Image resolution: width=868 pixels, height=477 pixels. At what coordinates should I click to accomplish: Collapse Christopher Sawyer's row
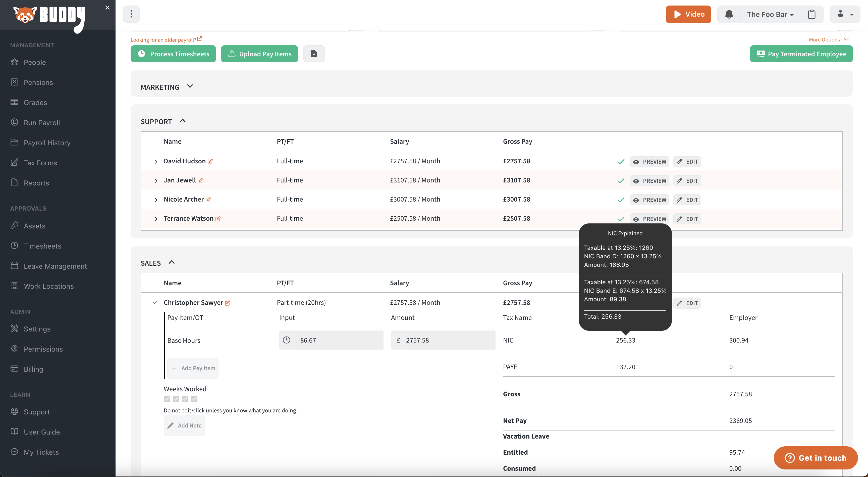155,303
